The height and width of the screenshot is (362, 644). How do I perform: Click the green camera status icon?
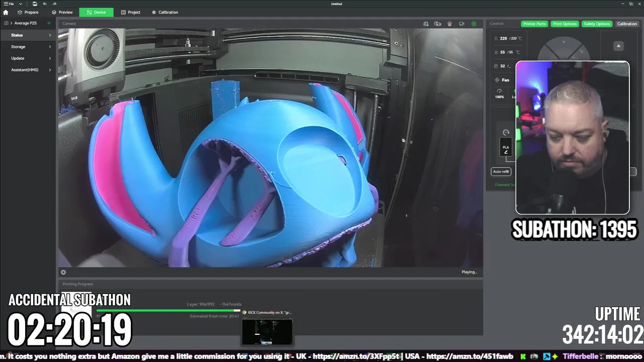473,24
